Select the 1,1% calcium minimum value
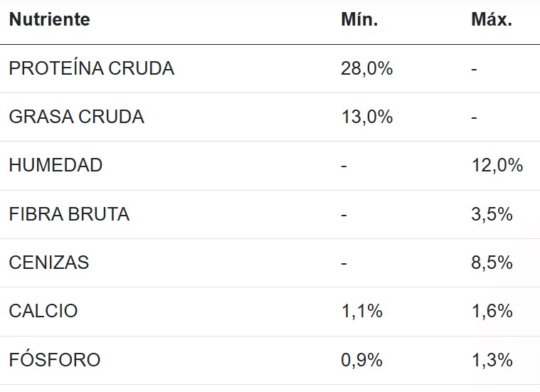This screenshot has height=392, width=540. click(361, 311)
